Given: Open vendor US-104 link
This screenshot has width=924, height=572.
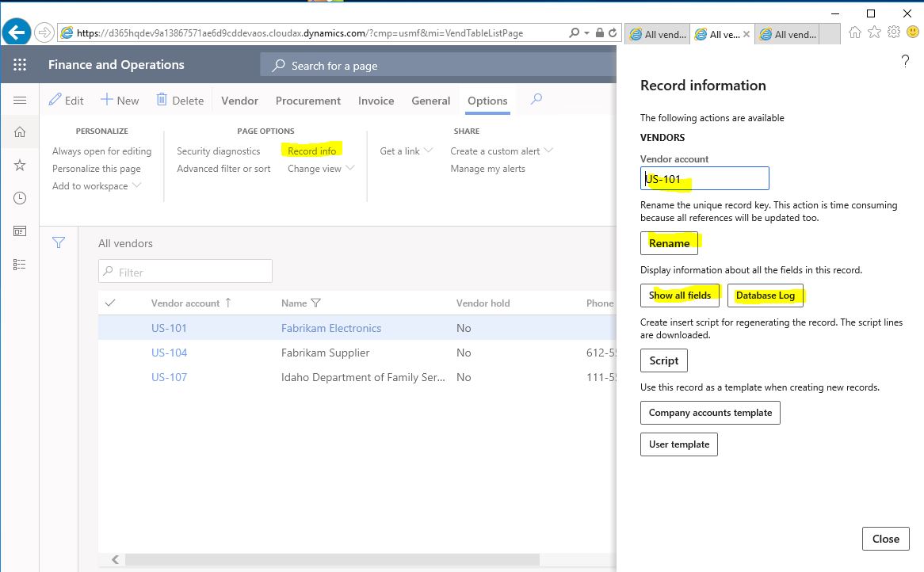Looking at the screenshot, I should [169, 353].
